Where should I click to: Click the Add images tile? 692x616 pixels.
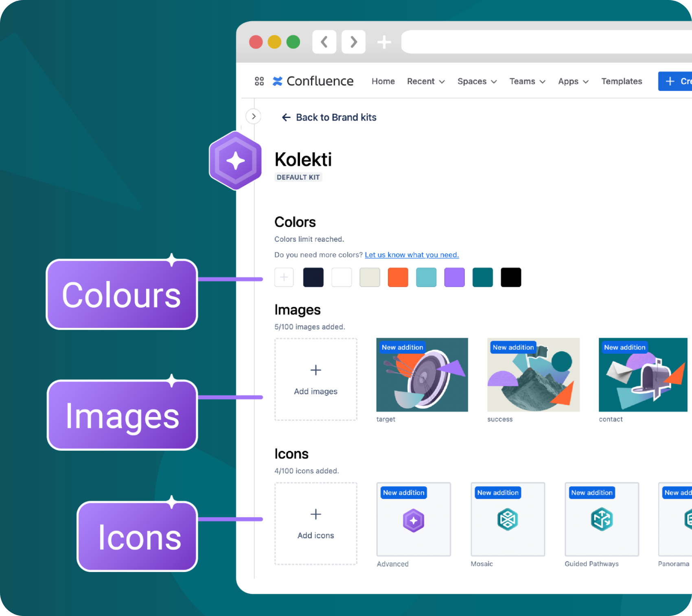[x=316, y=379]
